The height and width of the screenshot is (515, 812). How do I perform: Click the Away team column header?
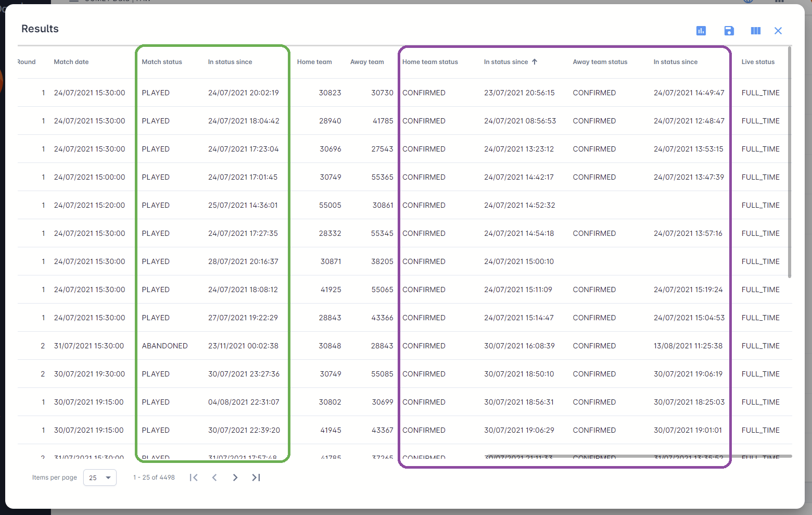pos(367,62)
